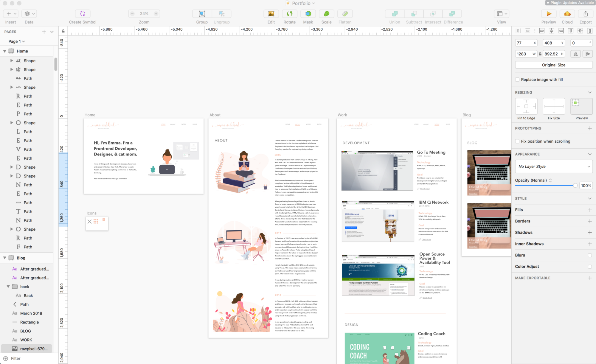Collapse the Home artboard group
596x364 pixels.
[x=5, y=51]
